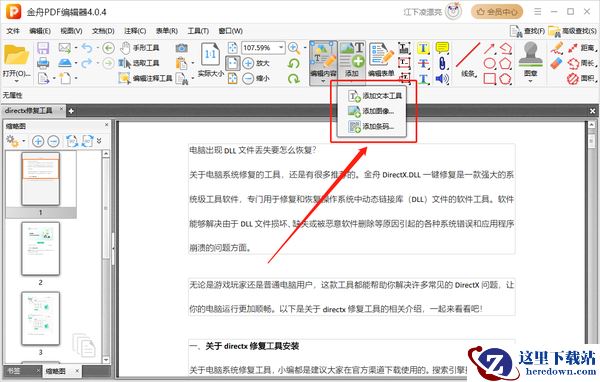Select page 2 thumbnail
Screen dimensions: 600x382
41,249
